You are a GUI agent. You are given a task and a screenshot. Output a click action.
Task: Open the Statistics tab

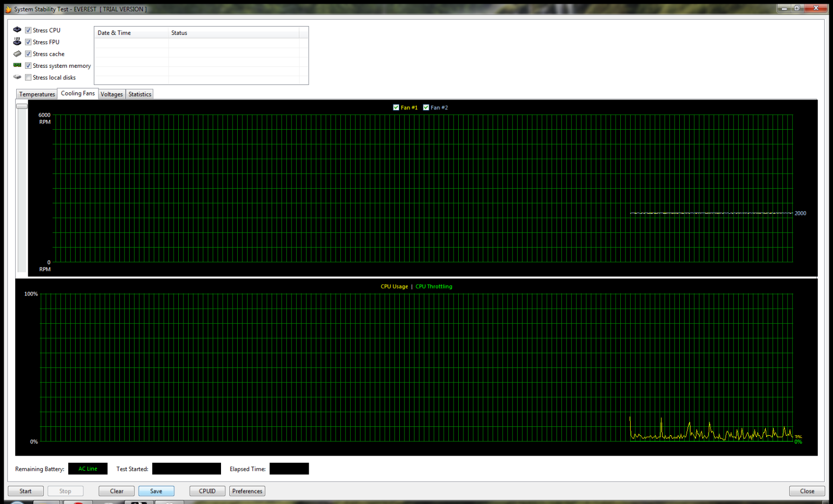pyautogui.click(x=140, y=94)
